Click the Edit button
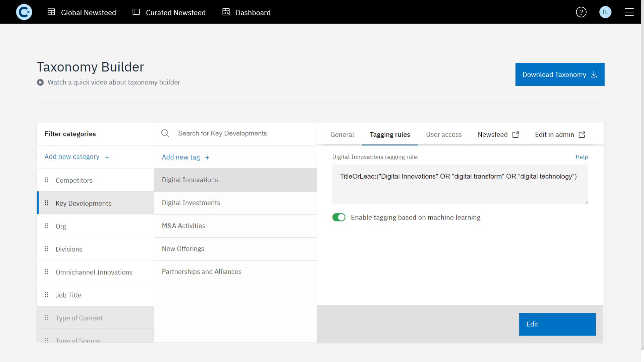This screenshot has width=644, height=362. pyautogui.click(x=557, y=324)
